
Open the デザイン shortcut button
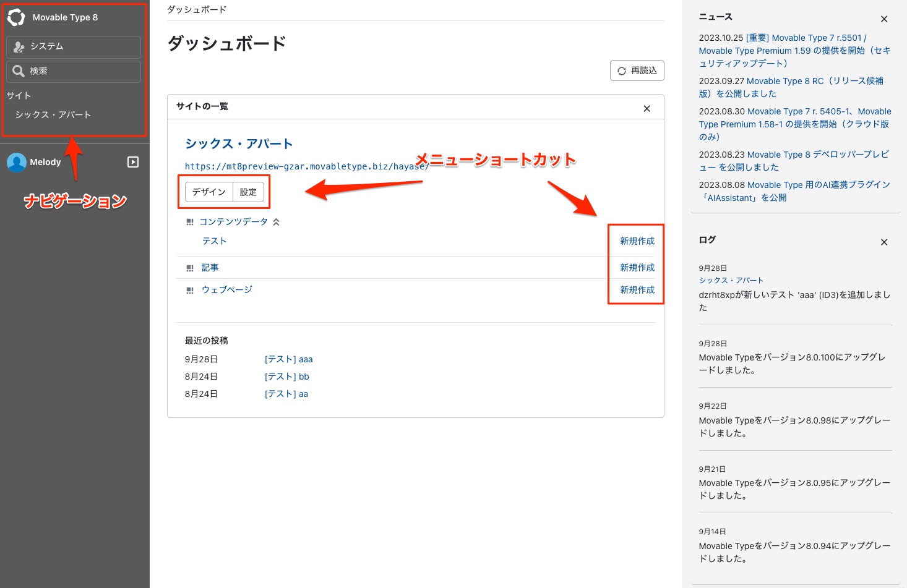[x=208, y=192]
